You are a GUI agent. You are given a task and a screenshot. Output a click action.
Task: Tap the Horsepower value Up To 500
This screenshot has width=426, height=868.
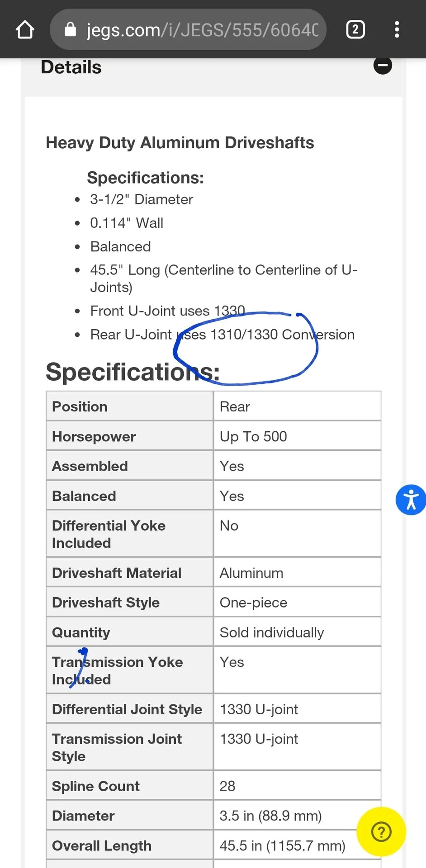pos(253,436)
